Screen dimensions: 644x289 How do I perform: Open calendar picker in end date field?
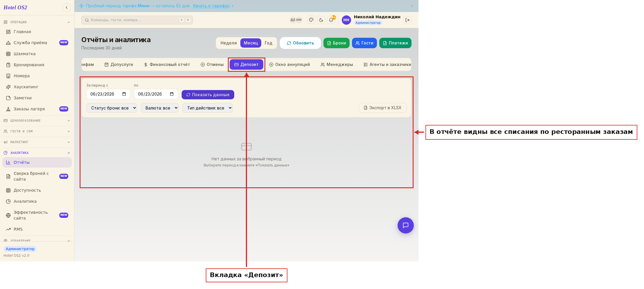(x=172, y=94)
